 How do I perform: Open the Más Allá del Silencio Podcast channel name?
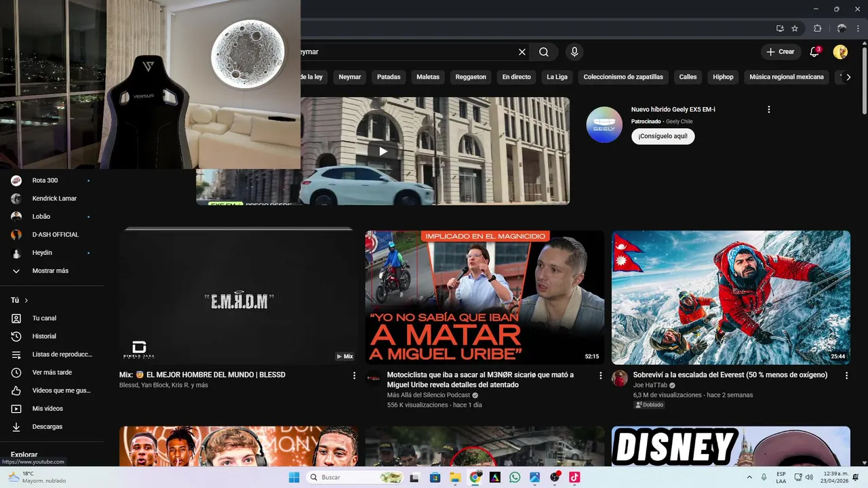coord(429,395)
